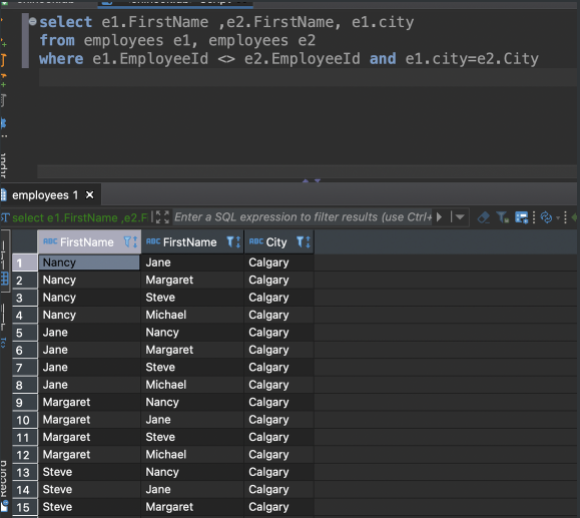Click the save filter settings funnel icon
The width and height of the screenshot is (580, 518).
pos(502,218)
